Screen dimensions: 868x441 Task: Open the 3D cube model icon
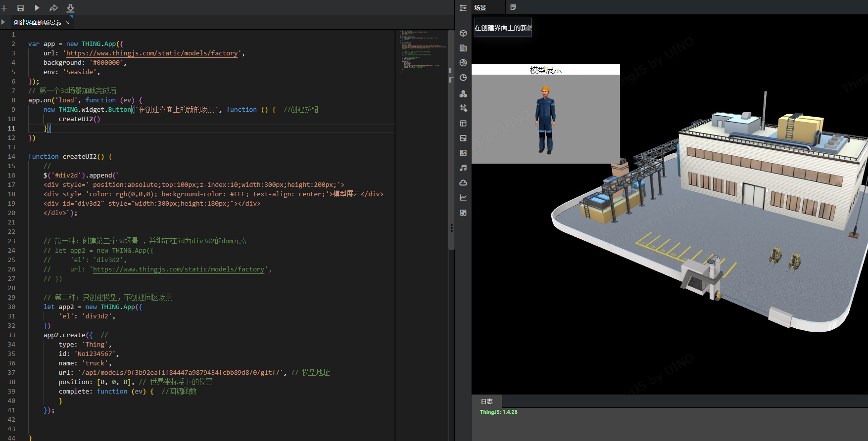click(463, 33)
